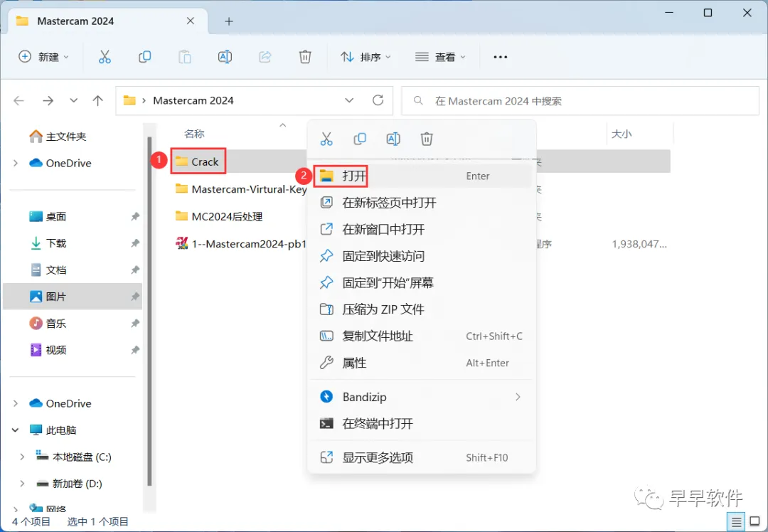The width and height of the screenshot is (768, 532).
Task: Click the Cut icon in the toolbar
Action: click(x=105, y=57)
